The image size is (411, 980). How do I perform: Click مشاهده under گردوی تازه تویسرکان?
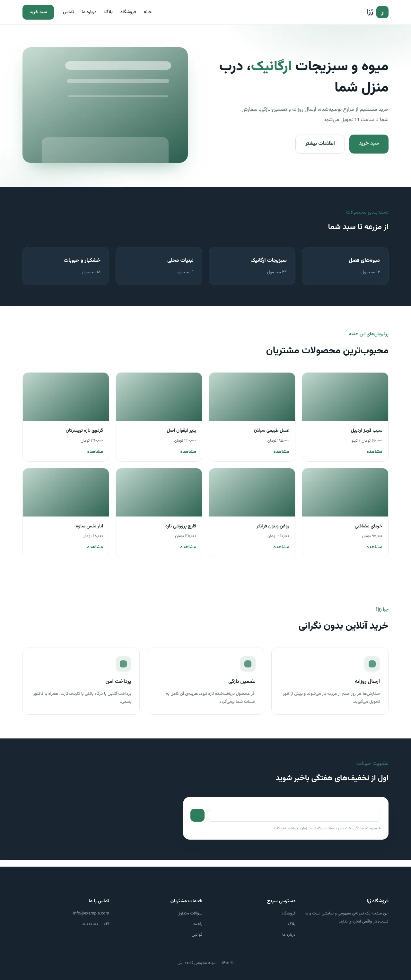point(95,452)
